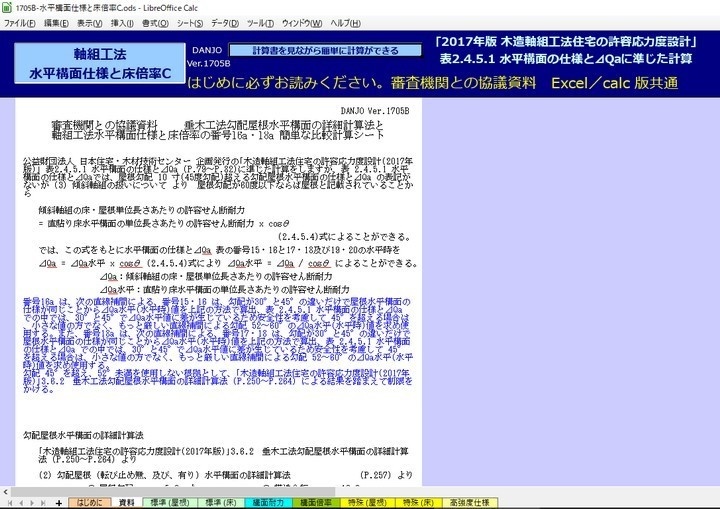Click the 計算書を見ながら簡単に計算ができる banner box
Screen dimensions: 720x509
coord(325,51)
